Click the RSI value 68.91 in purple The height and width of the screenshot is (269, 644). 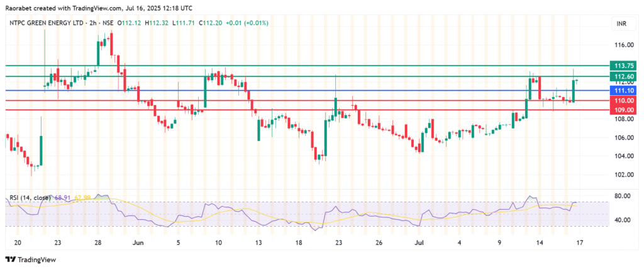coord(62,198)
